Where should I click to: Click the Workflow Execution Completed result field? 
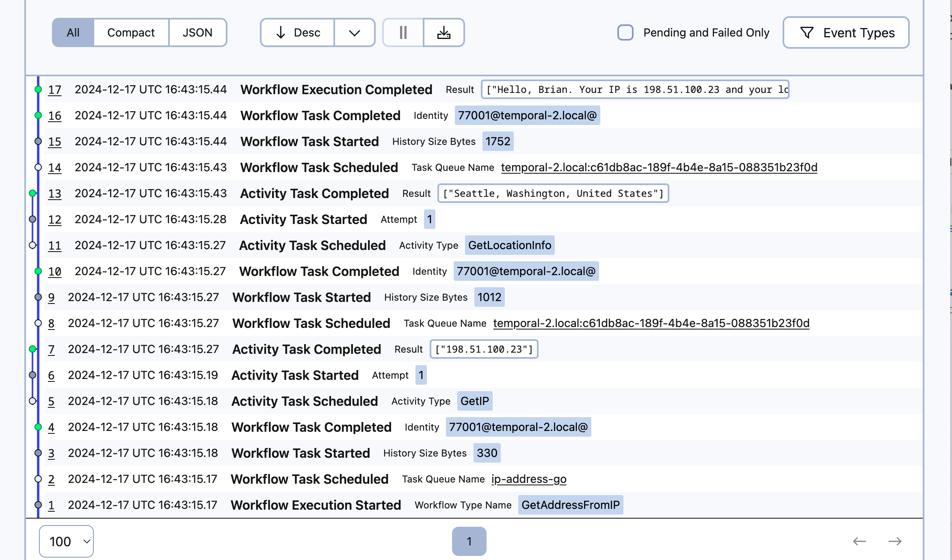click(x=635, y=89)
